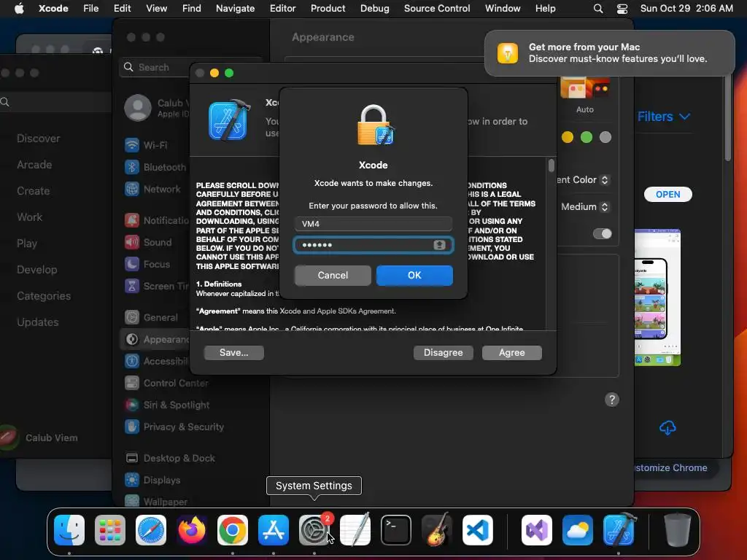Click the Xcode icon in Dock
The width and height of the screenshot is (747, 560).
pyautogui.click(x=619, y=530)
